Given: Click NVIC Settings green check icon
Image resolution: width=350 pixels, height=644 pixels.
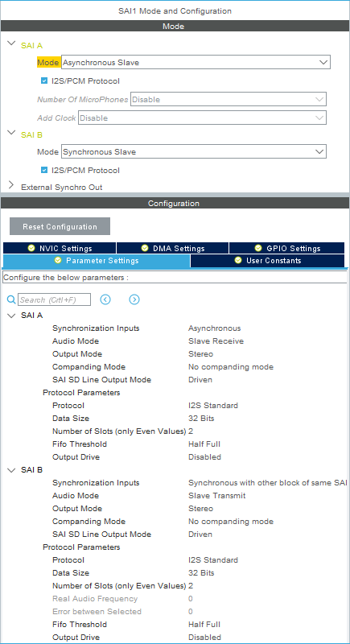Looking at the screenshot, I should (31, 248).
